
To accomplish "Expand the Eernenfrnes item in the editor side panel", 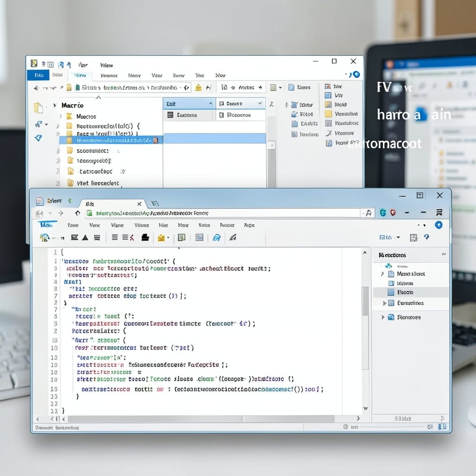I will click(x=384, y=303).
